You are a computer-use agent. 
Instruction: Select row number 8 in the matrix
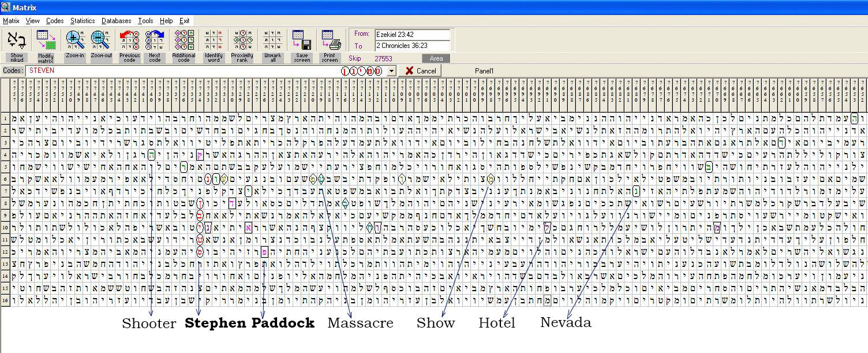(4, 203)
